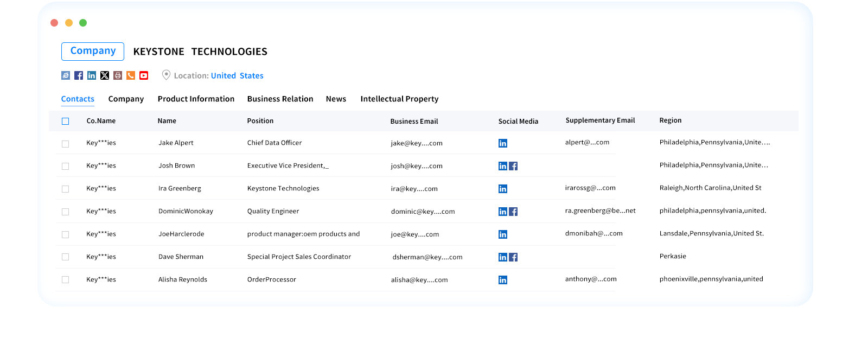Click the Perkasie region cell

coord(673,257)
